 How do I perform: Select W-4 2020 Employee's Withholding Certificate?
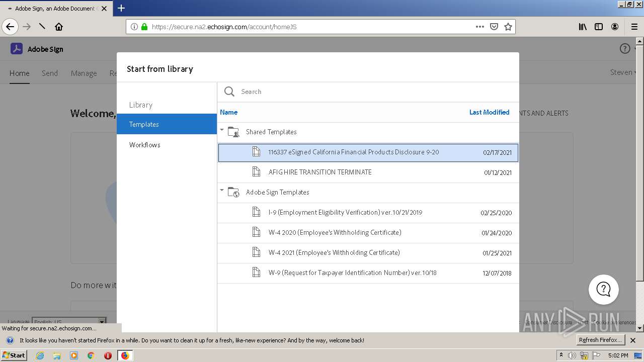coord(368,233)
